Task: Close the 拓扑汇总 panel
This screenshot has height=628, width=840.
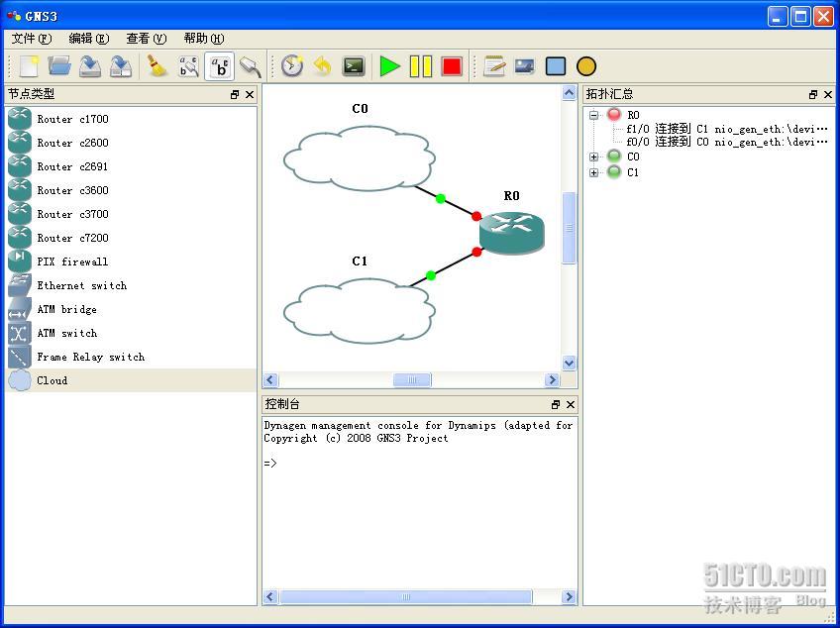Action: tap(828, 95)
